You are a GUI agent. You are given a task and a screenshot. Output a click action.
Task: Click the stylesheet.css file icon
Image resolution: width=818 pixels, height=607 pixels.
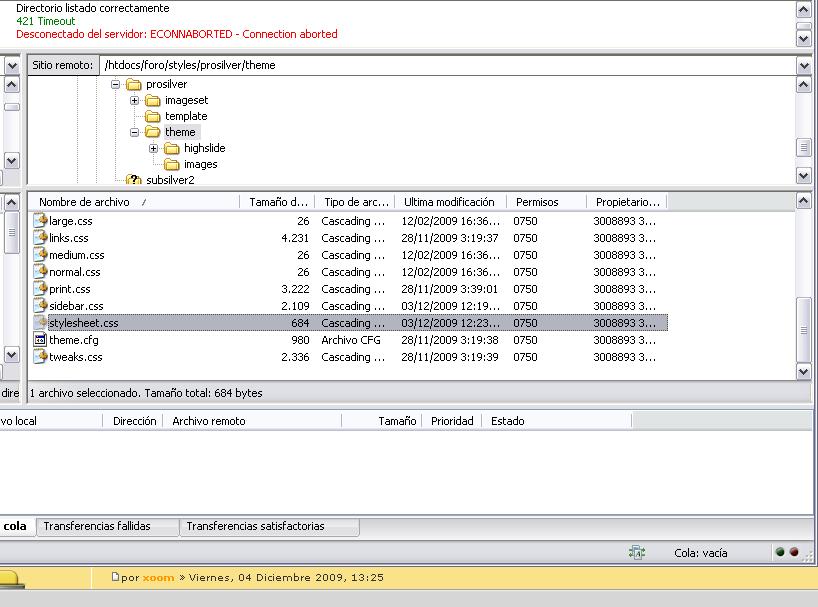pos(40,323)
